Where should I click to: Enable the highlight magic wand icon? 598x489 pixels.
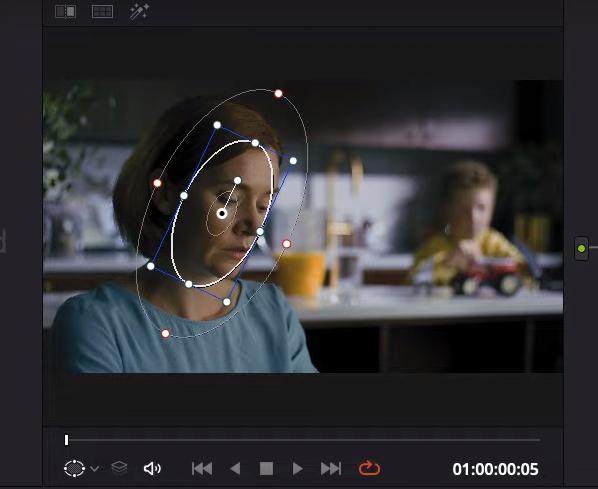(x=139, y=12)
